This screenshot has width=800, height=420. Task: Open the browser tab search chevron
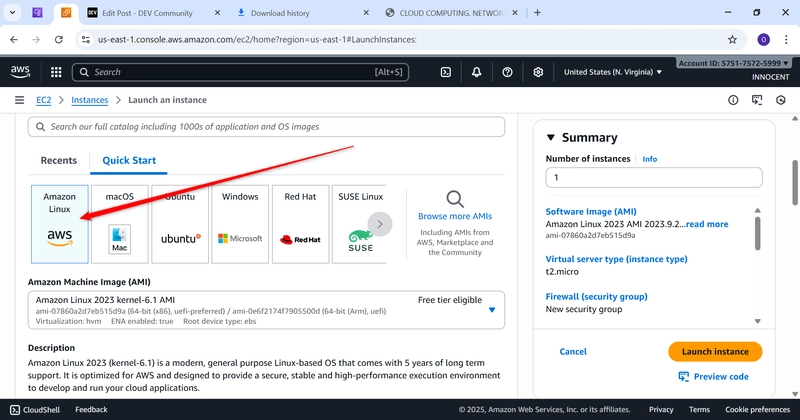(x=12, y=13)
